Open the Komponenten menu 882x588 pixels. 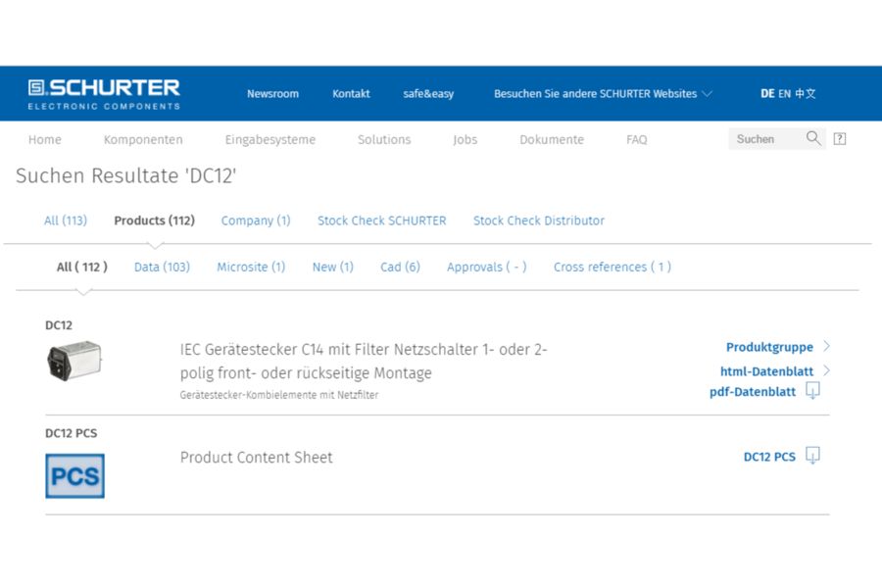click(x=143, y=139)
